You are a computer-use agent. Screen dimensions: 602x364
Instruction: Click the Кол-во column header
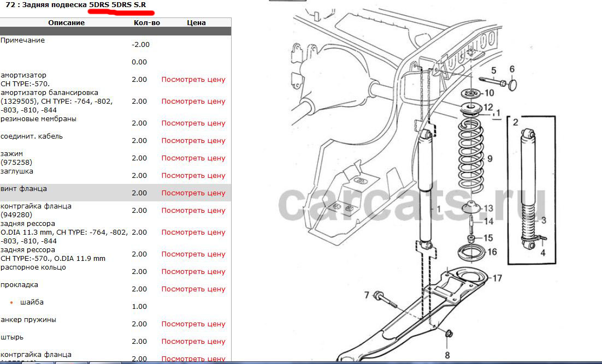[146, 23]
